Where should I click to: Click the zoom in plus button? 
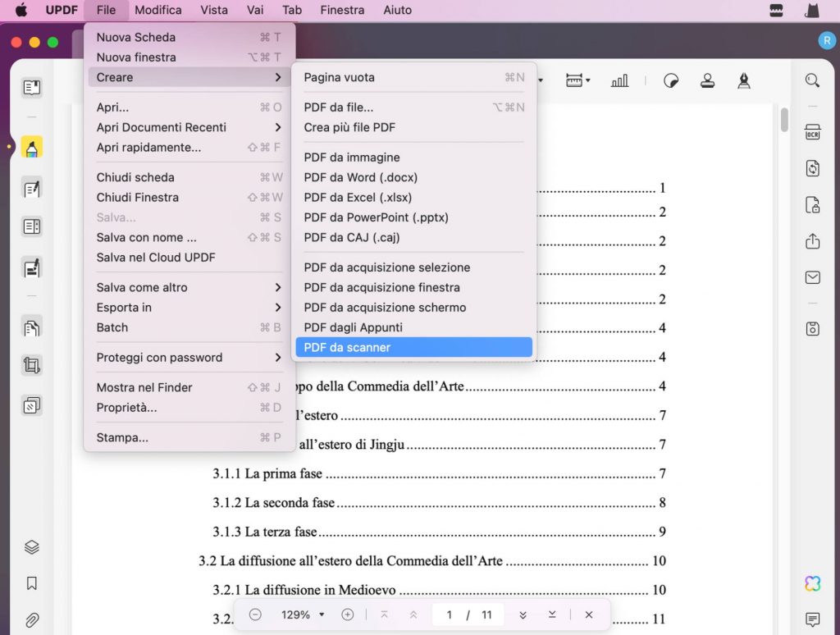tap(348, 614)
